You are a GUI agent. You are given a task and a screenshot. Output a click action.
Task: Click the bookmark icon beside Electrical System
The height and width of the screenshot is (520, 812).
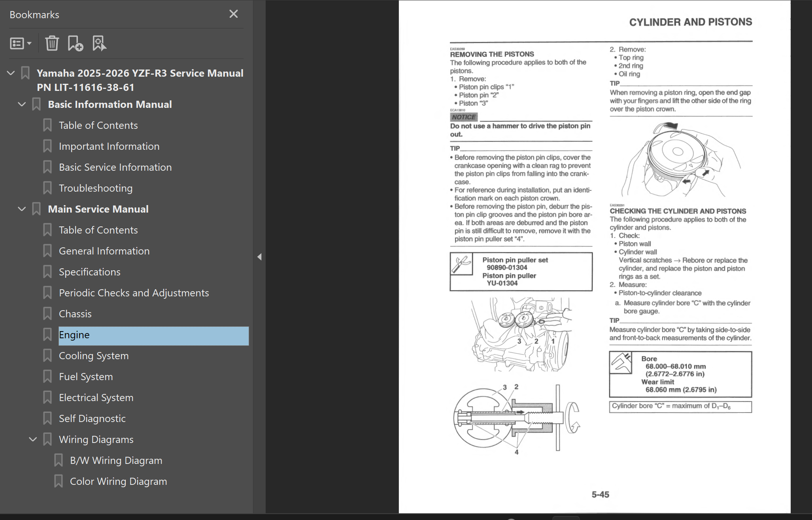click(47, 398)
